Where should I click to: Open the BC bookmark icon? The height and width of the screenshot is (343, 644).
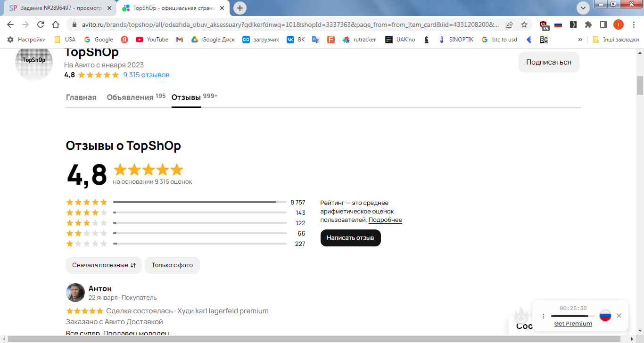coord(544,40)
